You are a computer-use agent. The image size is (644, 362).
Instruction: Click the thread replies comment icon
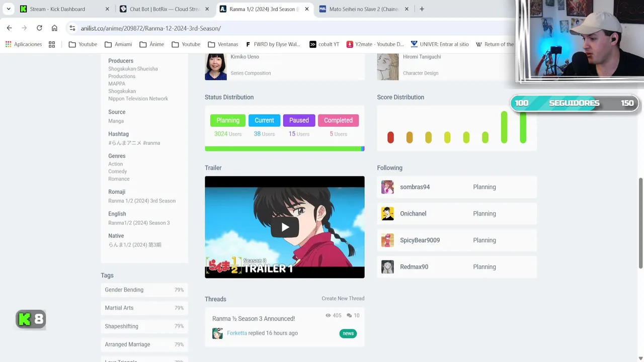(x=349, y=316)
